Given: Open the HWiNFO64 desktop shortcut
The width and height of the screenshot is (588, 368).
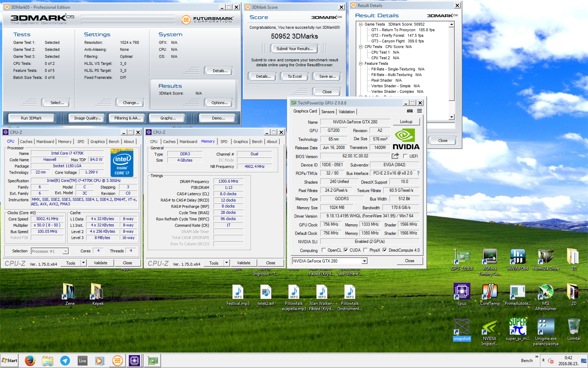Looking at the screenshot, I should tap(518, 259).
